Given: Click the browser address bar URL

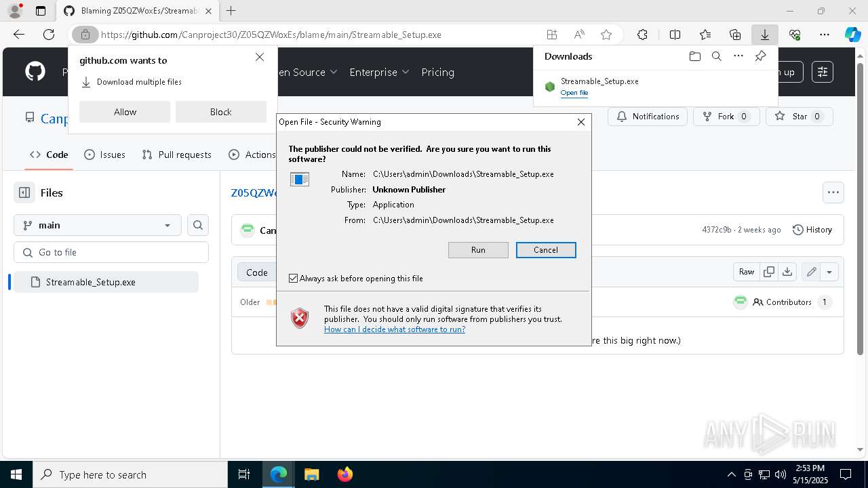Looking at the screenshot, I should pos(271,35).
